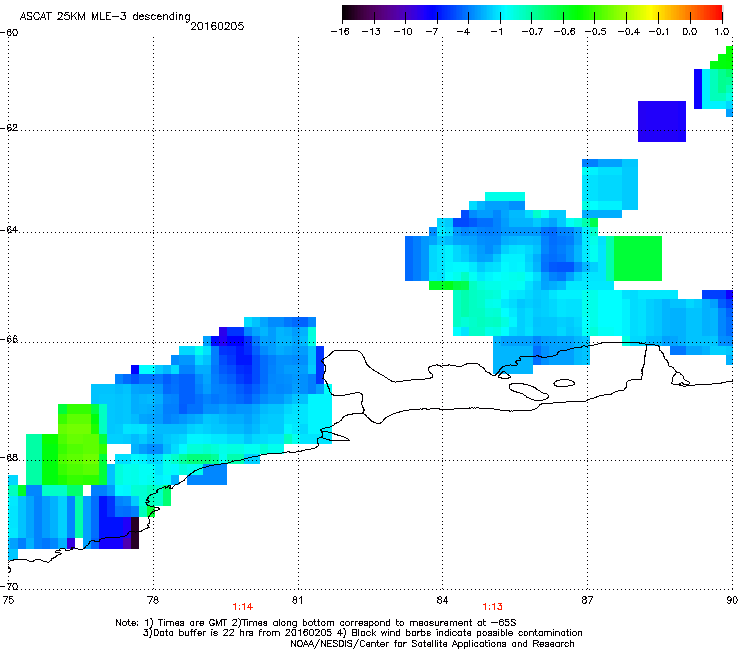740x650 pixels.
Task: Click the -0.7 label on the color scale
Action: pyautogui.click(x=532, y=32)
